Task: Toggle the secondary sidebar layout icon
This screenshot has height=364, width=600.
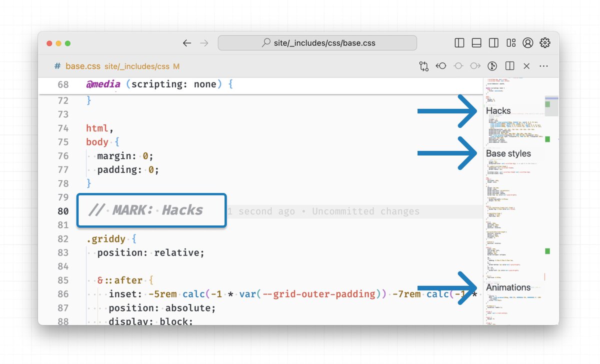Action: pyautogui.click(x=493, y=43)
